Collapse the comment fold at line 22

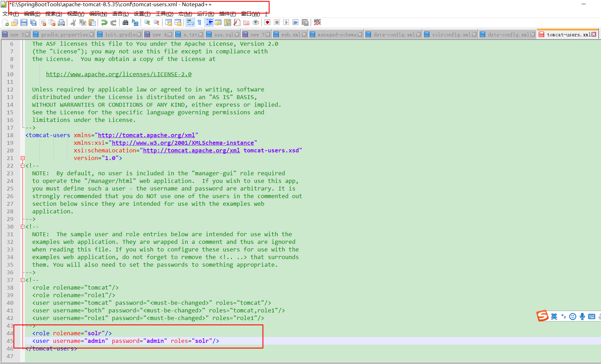(x=23, y=166)
